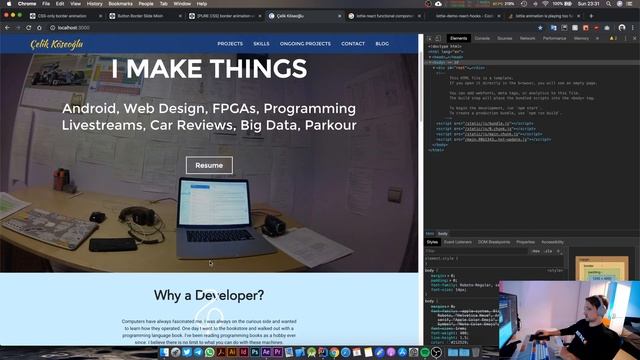The width and height of the screenshot is (640, 360).
Task: Open OBS from the Dock
Action: pos(436,352)
